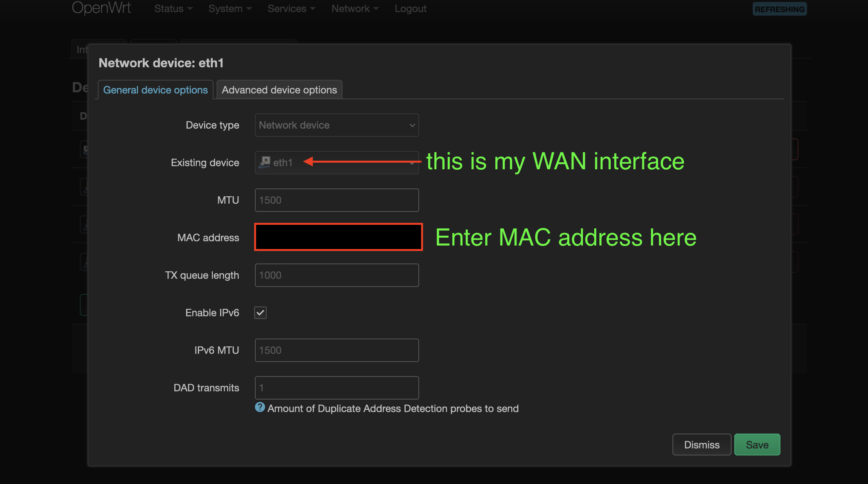Click the eth1 network device icon

click(265, 162)
